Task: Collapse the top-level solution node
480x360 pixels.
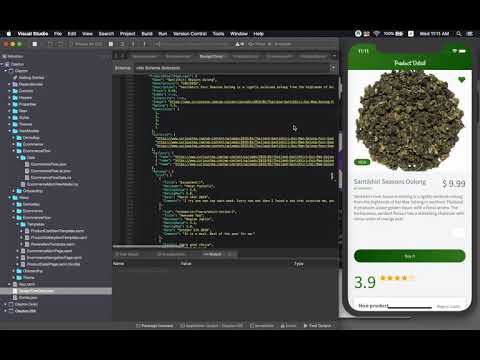Action: (x=2, y=64)
